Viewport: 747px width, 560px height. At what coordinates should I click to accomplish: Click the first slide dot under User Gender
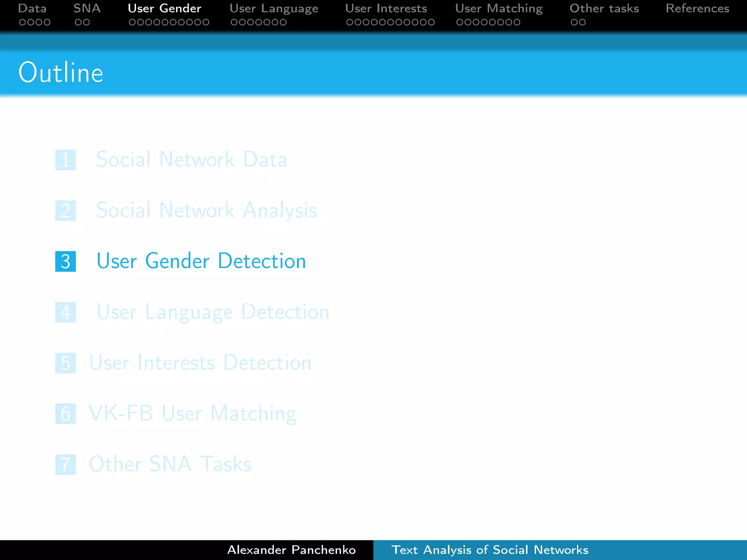pos(133,22)
